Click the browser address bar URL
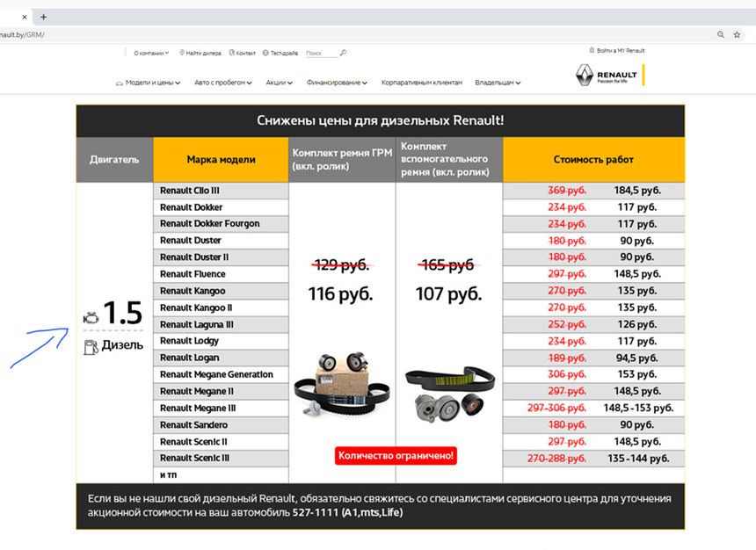This screenshot has width=756, height=550. [x=22, y=35]
